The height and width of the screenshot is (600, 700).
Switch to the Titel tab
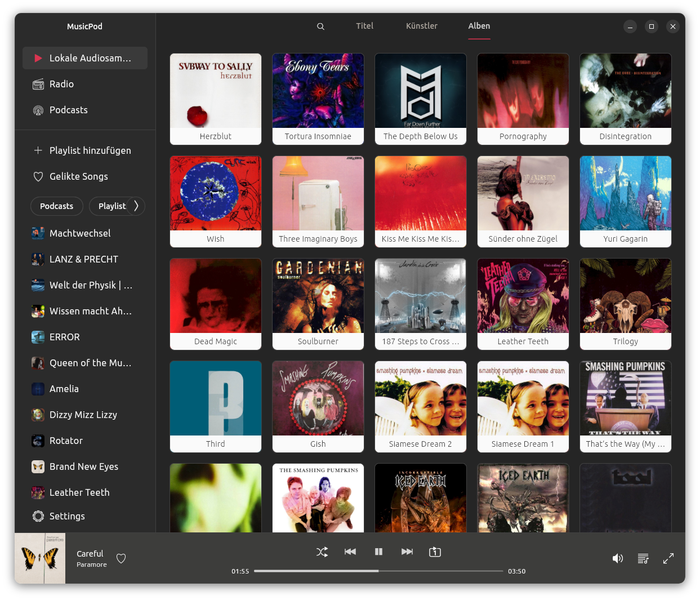364,26
